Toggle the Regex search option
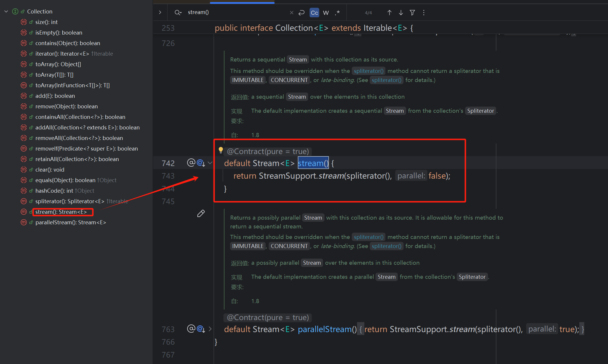Screen dimensions: 608x364 pyautogui.click(x=337, y=13)
